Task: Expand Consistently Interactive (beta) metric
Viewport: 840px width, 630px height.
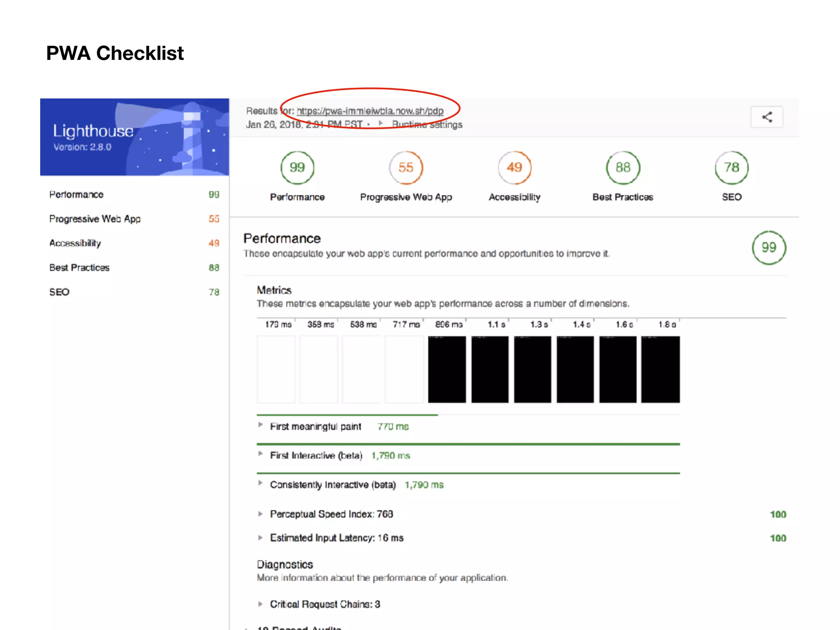Action: (260, 483)
